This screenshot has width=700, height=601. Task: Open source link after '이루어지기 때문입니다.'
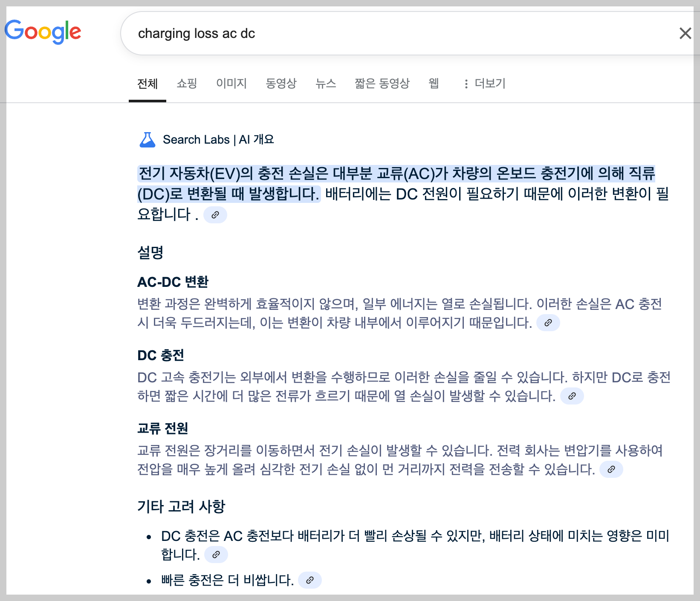(x=548, y=323)
